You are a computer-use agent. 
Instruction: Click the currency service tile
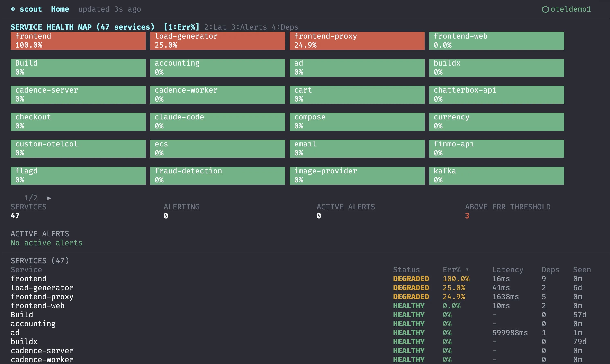tap(496, 121)
